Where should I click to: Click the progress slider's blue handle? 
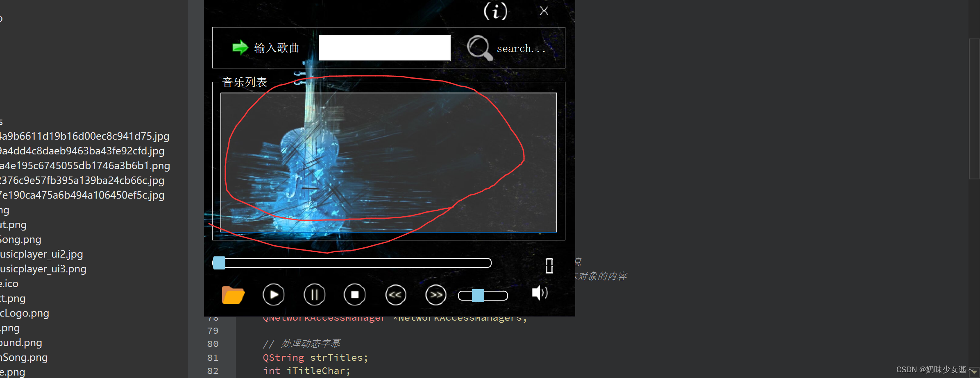(x=219, y=263)
